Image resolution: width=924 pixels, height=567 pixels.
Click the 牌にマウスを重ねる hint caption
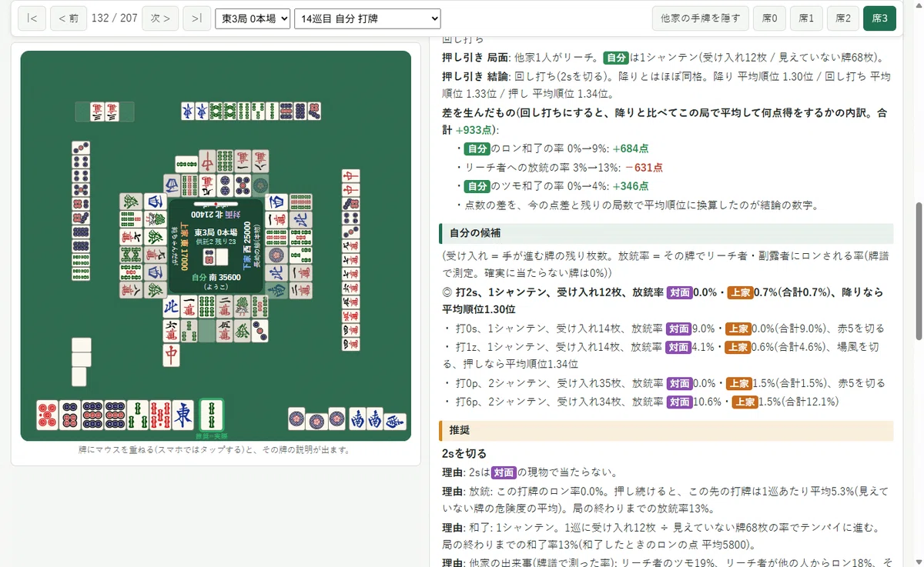point(215,450)
